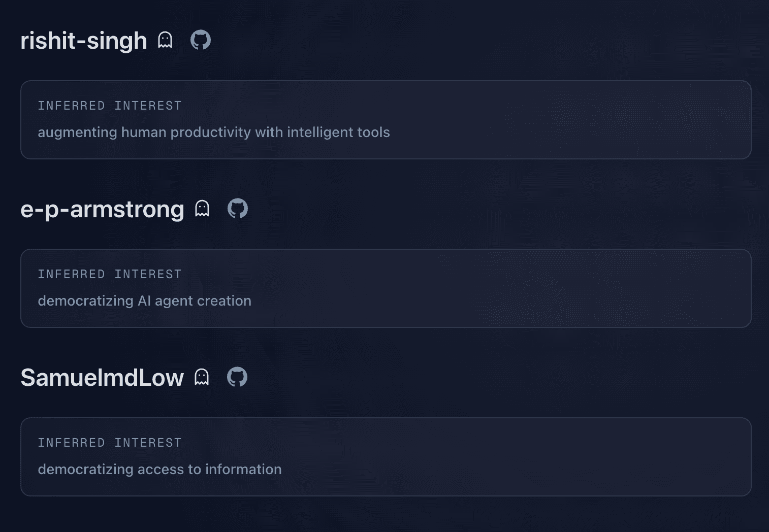Image resolution: width=769 pixels, height=532 pixels.
Task: Click the SamuelmdLow username heading
Action: point(102,377)
